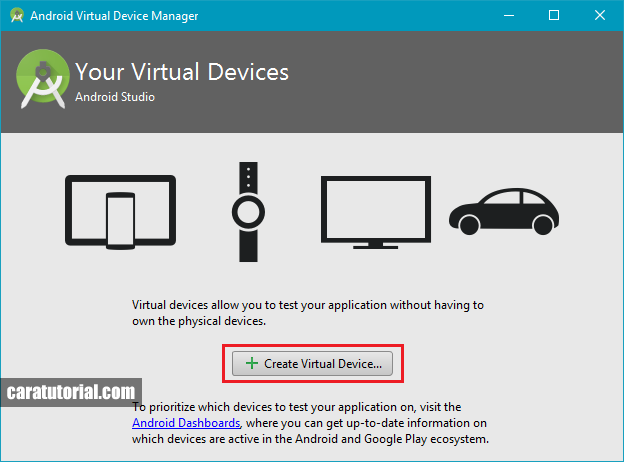Click the Create Virtual Device button
Viewport: 624px width, 462px height.
312,363
